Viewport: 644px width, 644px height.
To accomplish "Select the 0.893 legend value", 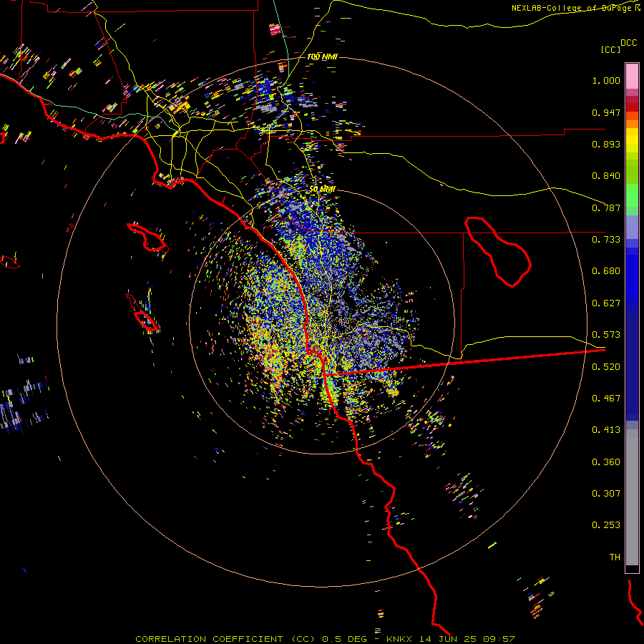I will (x=606, y=144).
